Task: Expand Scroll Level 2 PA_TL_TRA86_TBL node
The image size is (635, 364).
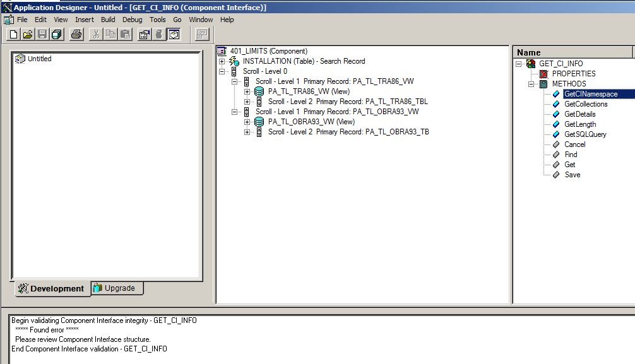Action: pos(247,102)
